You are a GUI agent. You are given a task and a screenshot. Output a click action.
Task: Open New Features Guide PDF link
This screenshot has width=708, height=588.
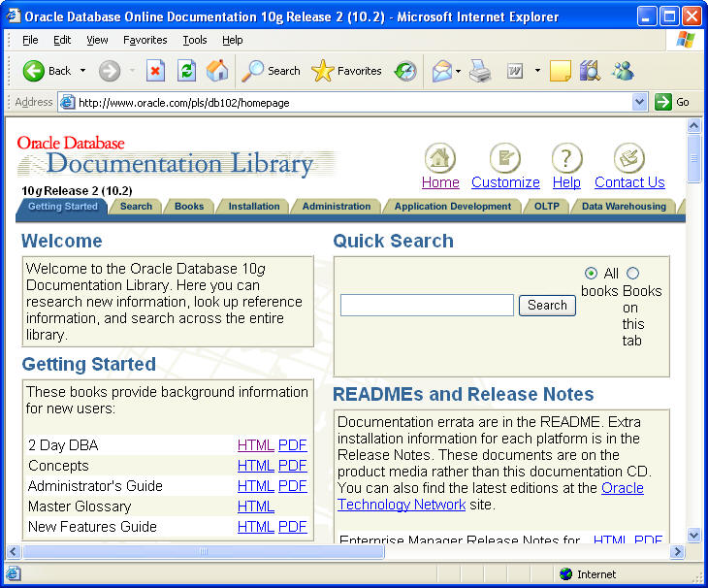pos(293,527)
